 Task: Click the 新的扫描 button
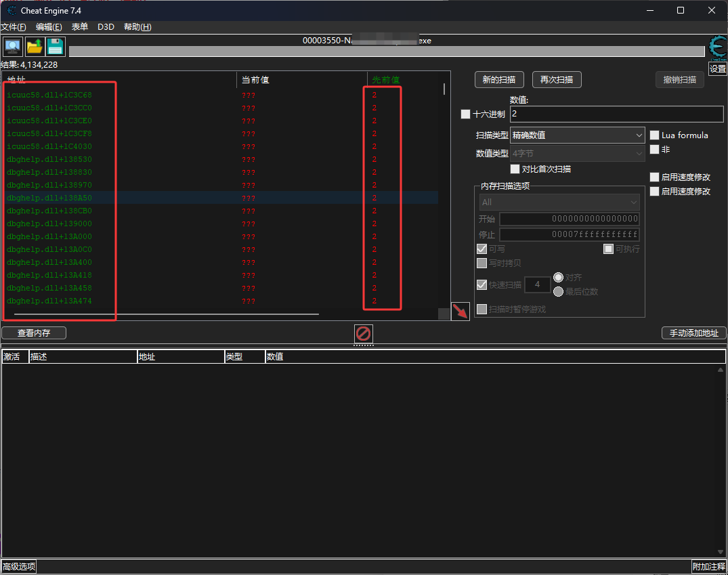click(x=499, y=80)
